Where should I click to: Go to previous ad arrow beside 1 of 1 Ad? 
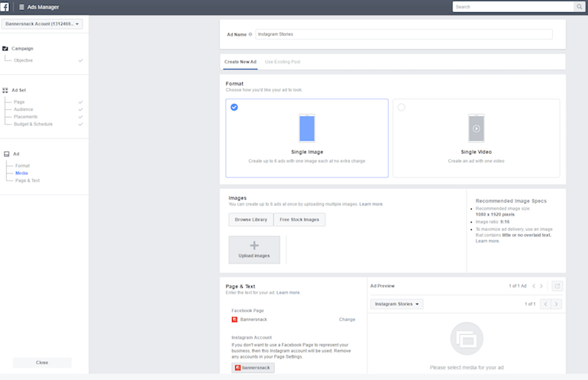(534, 286)
